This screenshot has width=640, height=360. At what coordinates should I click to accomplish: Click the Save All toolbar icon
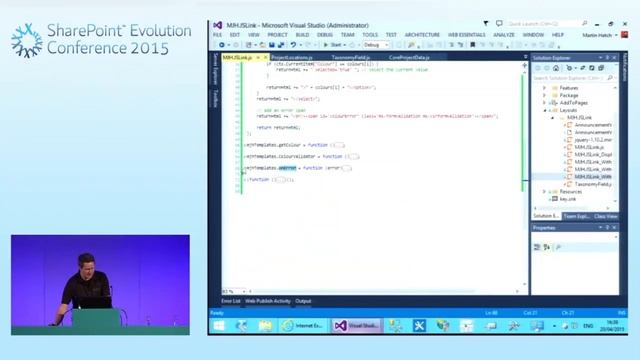tap(281, 45)
